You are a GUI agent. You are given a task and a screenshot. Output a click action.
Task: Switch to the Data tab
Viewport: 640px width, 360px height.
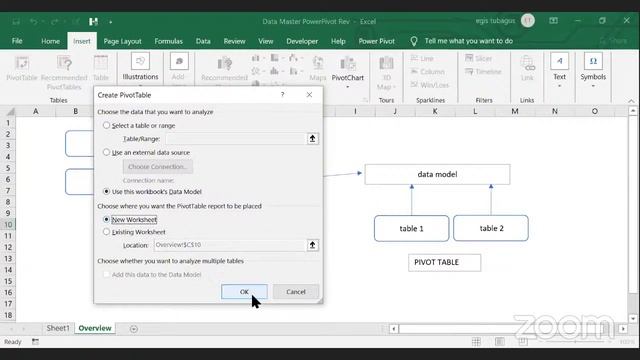point(203,41)
